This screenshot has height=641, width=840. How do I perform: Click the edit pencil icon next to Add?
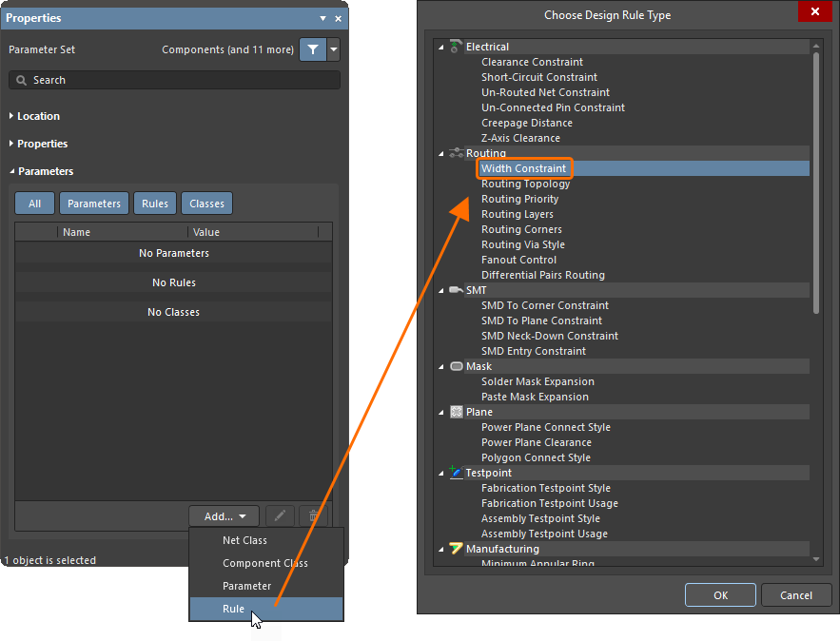coord(279,515)
